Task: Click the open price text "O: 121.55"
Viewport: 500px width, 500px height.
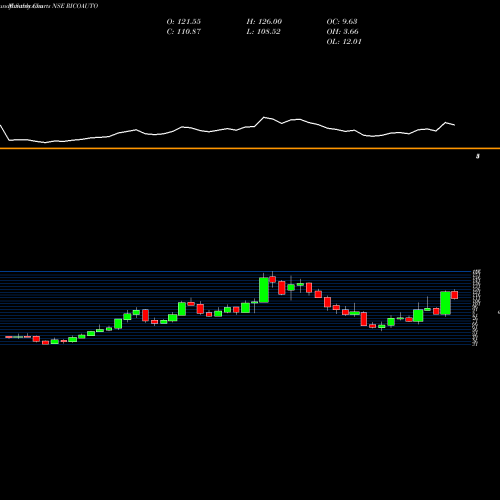Action: [184, 22]
